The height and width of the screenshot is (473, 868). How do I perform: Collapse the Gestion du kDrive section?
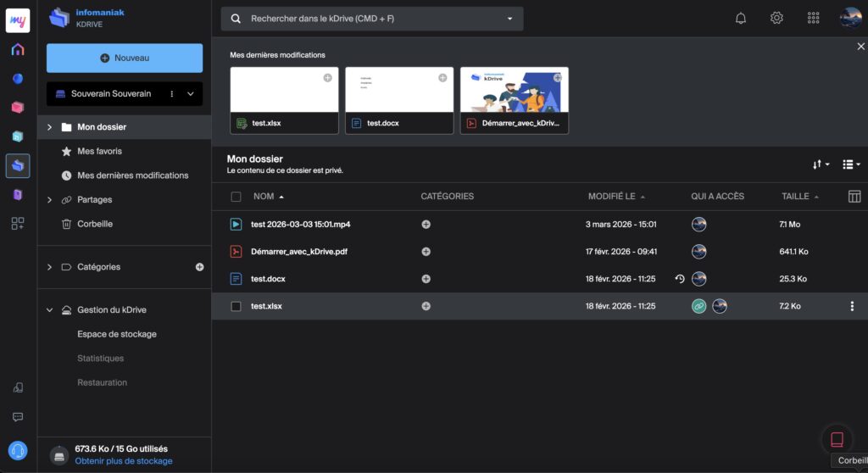[x=49, y=310]
